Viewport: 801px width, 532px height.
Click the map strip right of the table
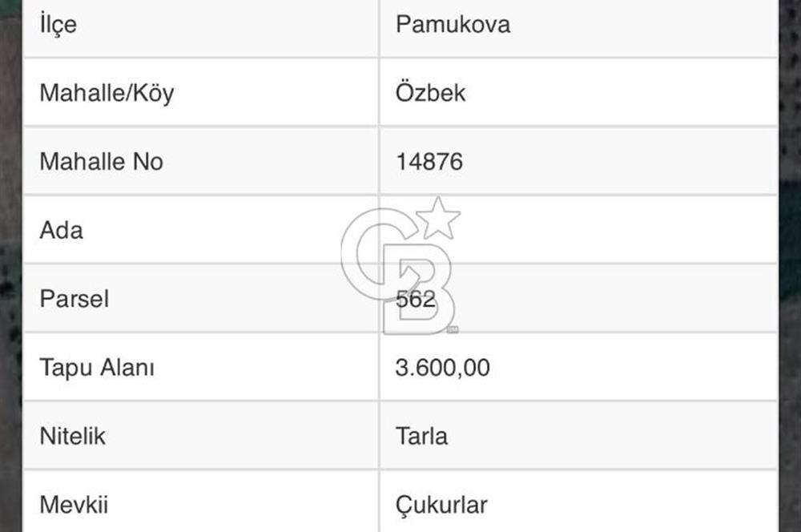click(x=789, y=264)
